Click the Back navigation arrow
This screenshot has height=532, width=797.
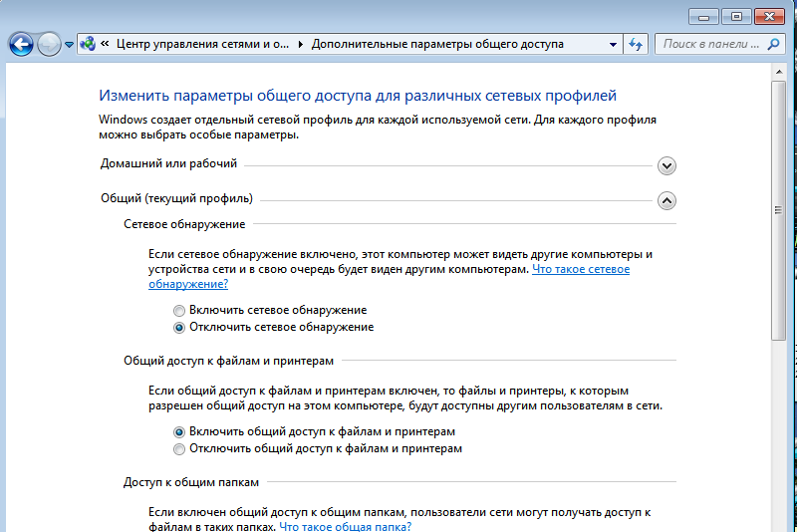21,45
